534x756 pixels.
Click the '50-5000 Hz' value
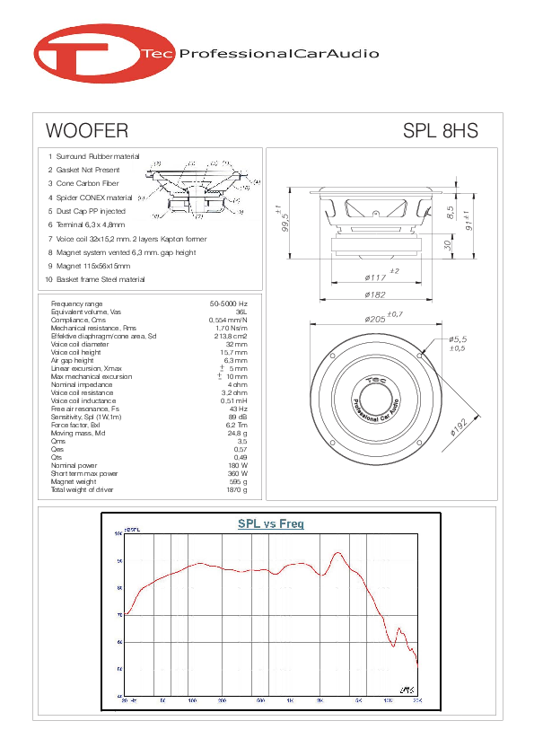pos(229,303)
